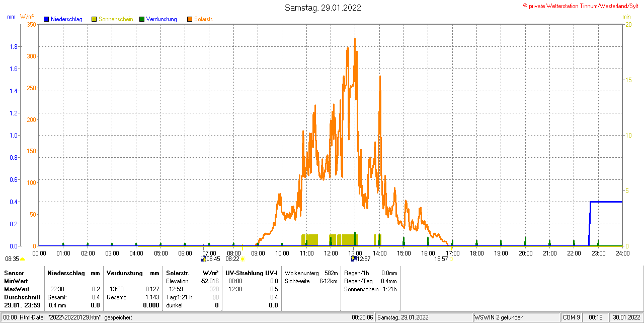The image size is (644, 323).
Task: Click the Durchschnitt row label
Action: (x=22, y=297)
